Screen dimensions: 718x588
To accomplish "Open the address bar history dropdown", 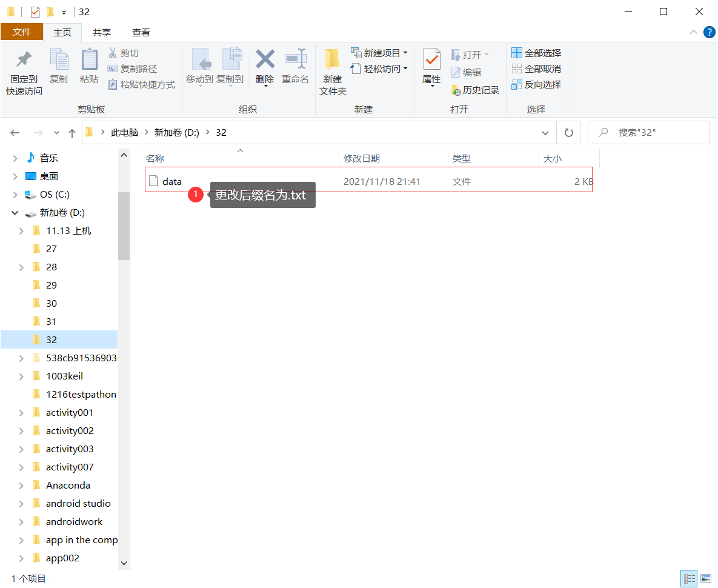I will pyautogui.click(x=545, y=133).
